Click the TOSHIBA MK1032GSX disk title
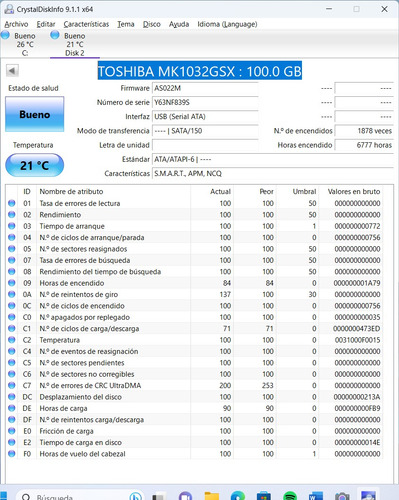Screen dimensions: 399x500 click(200, 71)
